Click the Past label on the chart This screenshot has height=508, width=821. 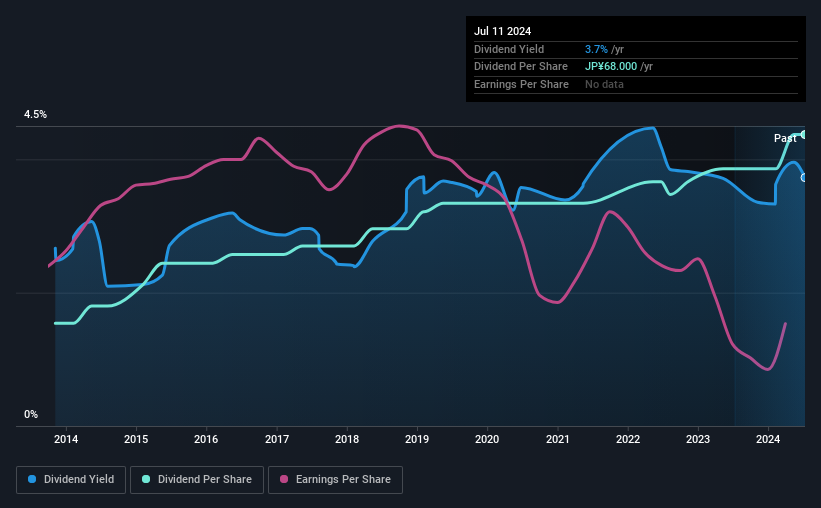(785, 138)
